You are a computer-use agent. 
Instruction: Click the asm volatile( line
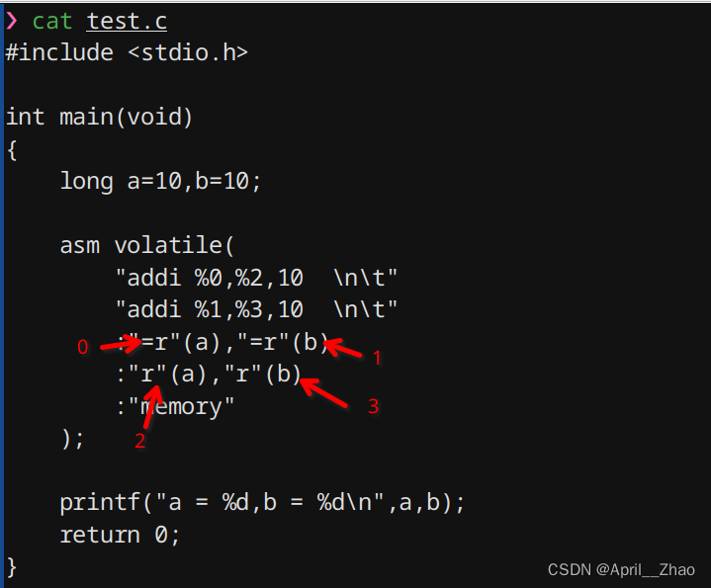147,245
